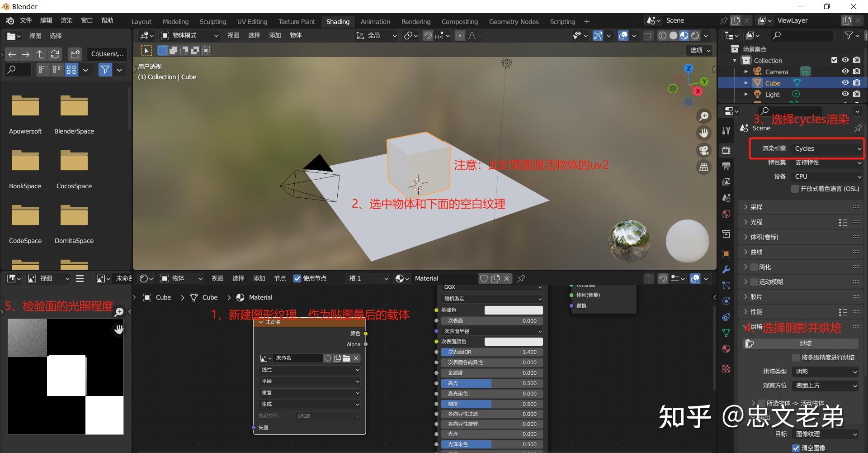Select material preview shading sphere
The image size is (868, 453).
click(685, 36)
